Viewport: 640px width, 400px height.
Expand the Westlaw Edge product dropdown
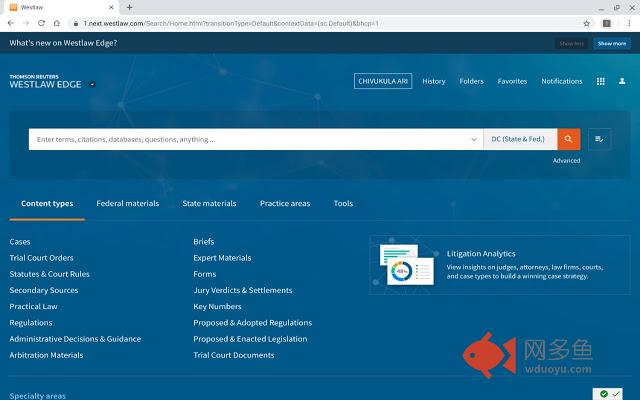[x=92, y=84]
